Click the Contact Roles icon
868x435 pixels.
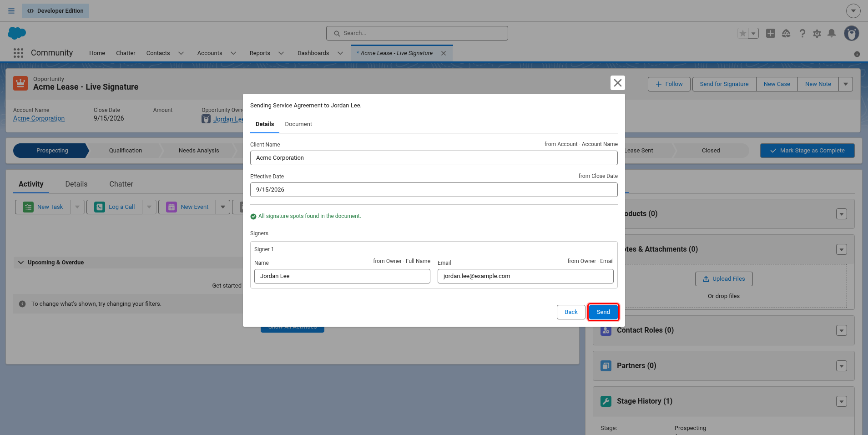(x=606, y=330)
